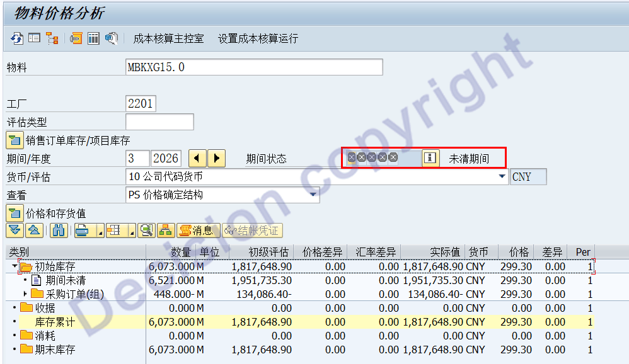Select the 收据 folder row
Image resolution: width=629 pixels, height=364 pixels.
[300, 308]
